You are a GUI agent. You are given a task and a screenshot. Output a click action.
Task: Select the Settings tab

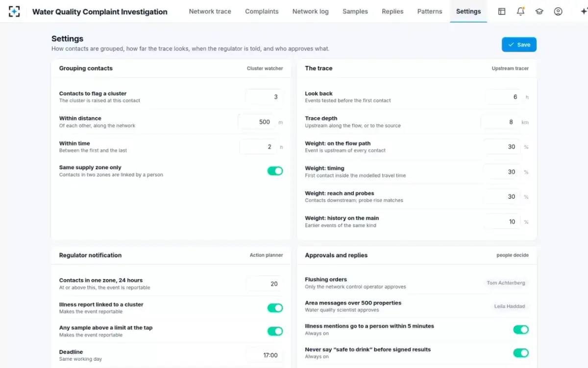pos(468,11)
